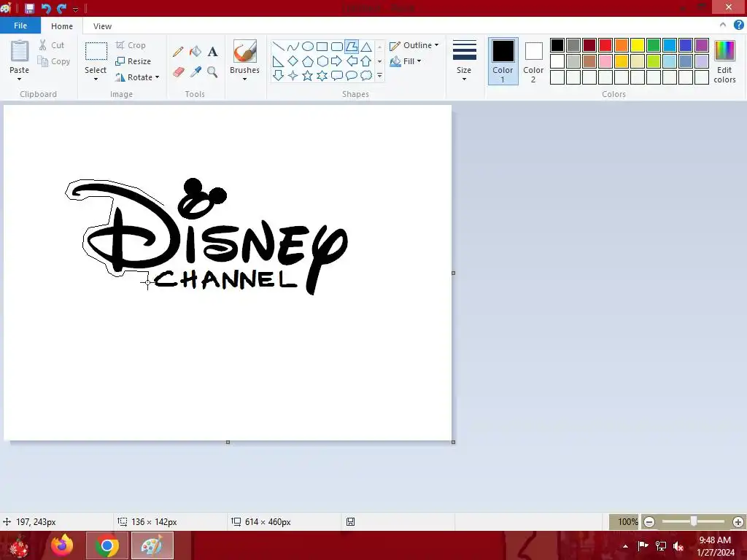The height and width of the screenshot is (560, 747).
Task: Choose the Cloud callout shape
Action: click(x=366, y=75)
